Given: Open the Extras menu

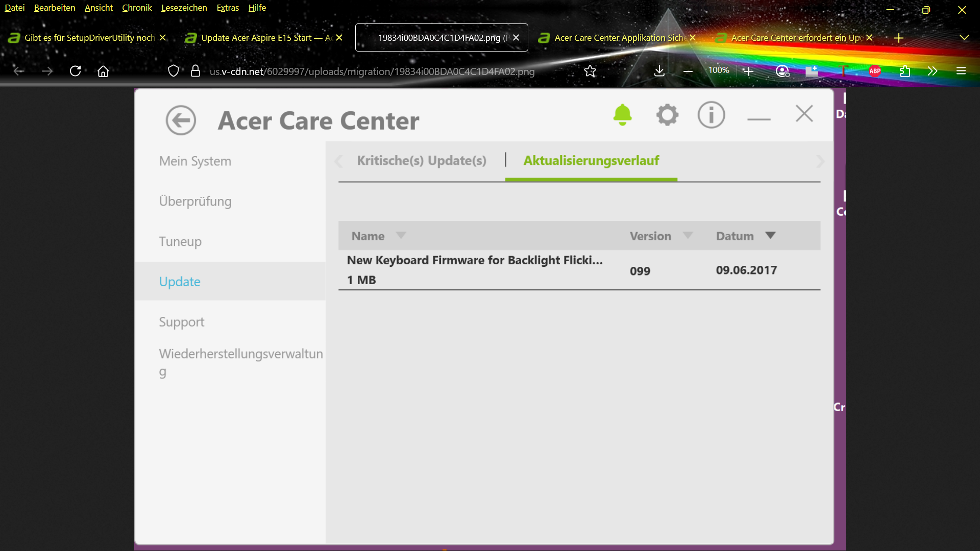Looking at the screenshot, I should click(x=228, y=8).
